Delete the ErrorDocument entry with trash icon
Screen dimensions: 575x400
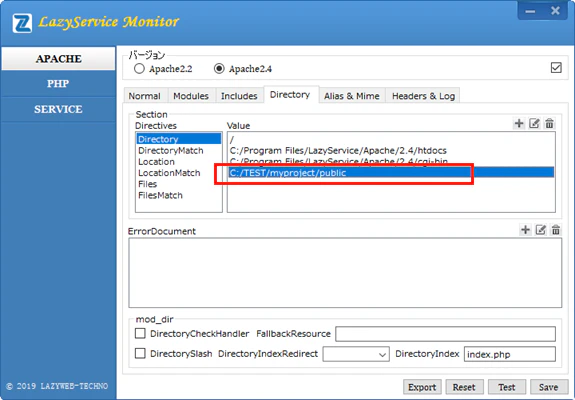pyautogui.click(x=556, y=230)
